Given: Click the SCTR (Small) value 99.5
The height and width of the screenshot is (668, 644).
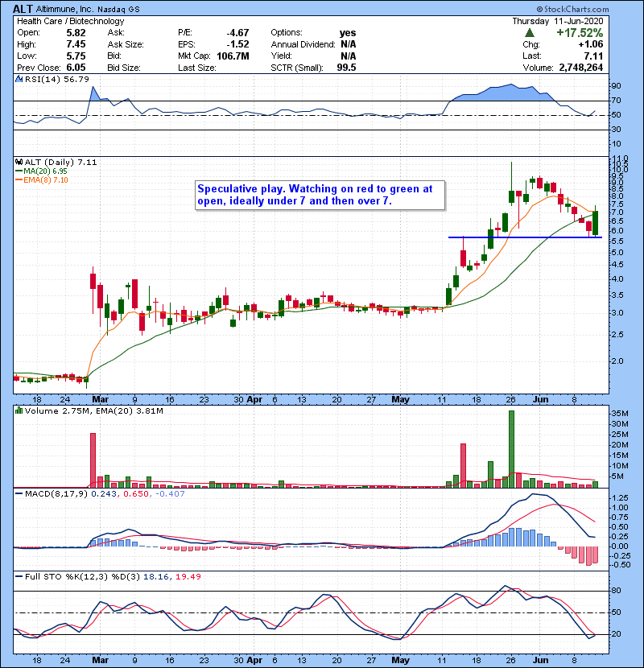Looking at the screenshot, I should pyautogui.click(x=346, y=68).
